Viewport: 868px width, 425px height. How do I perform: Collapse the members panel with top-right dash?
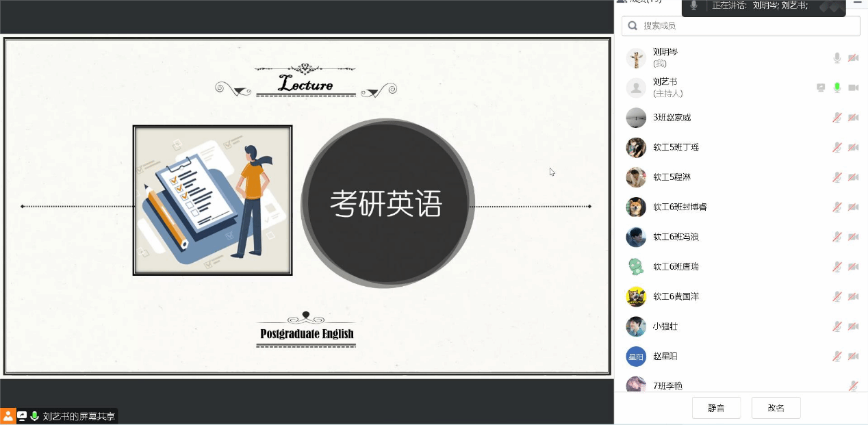[857, 3]
